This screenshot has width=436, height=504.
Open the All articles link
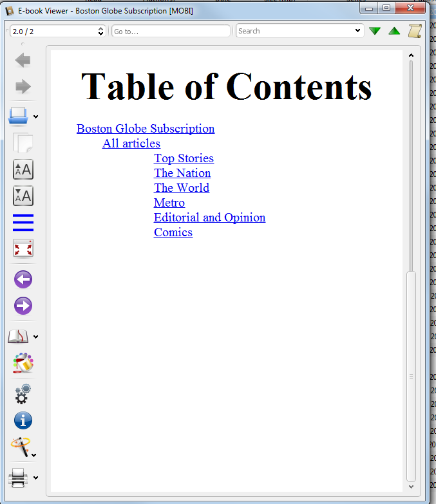(x=131, y=144)
